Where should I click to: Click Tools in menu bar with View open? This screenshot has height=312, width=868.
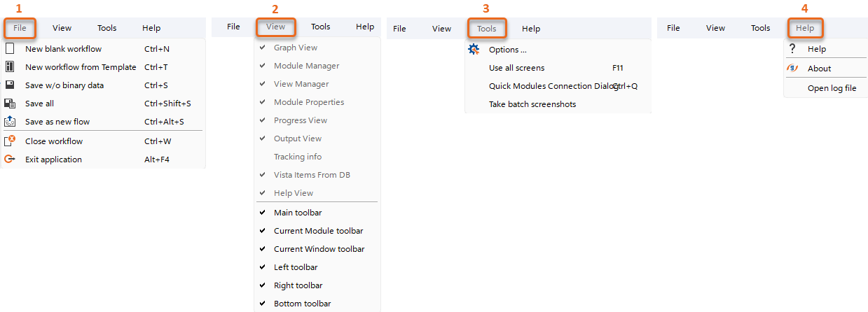[321, 27]
